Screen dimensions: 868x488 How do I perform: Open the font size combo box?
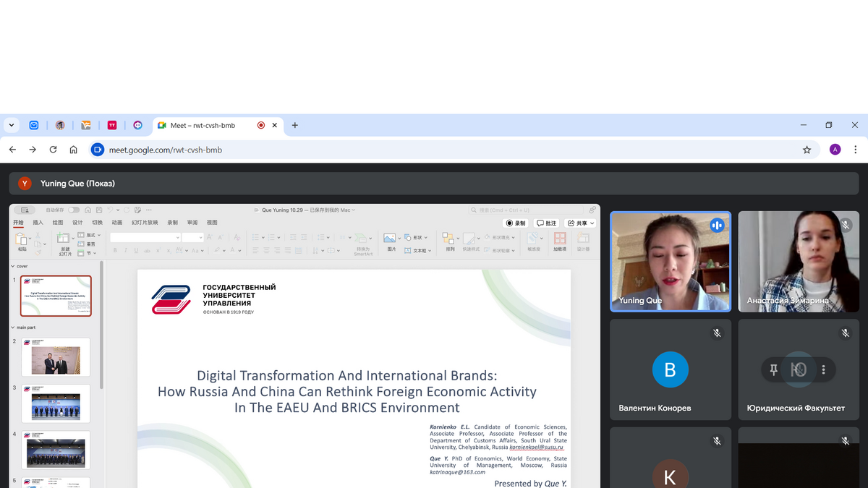coord(192,237)
